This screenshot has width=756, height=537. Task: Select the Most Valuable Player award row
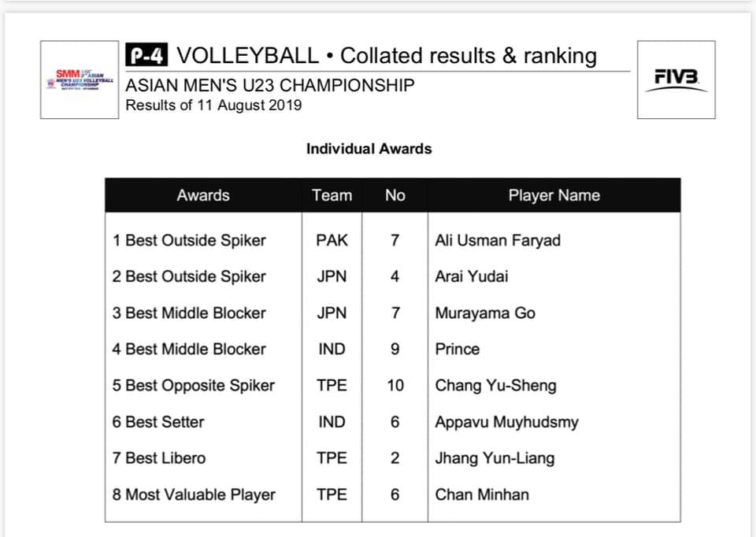coord(393,494)
